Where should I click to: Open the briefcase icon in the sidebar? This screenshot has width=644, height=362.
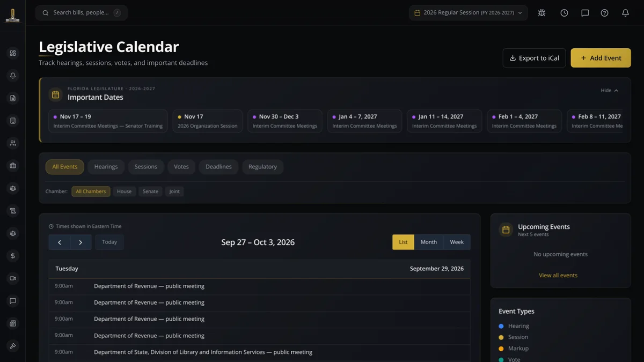[13, 166]
